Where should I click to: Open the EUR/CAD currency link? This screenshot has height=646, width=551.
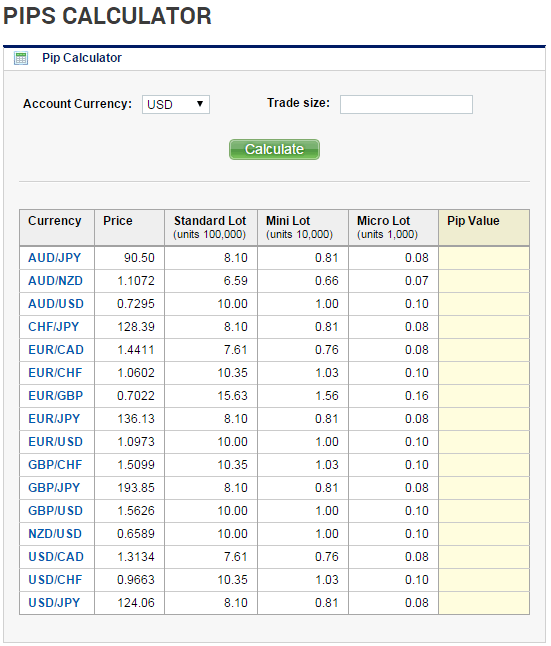click(56, 350)
